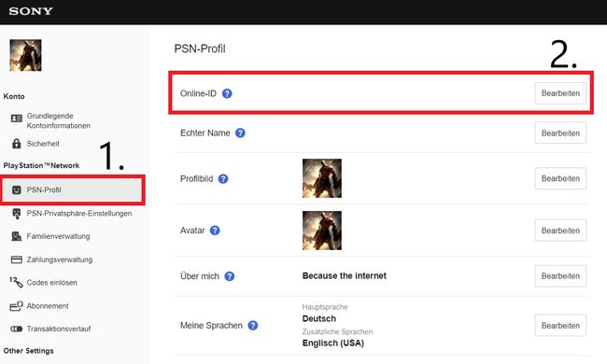Viewport: 607px width, 364px height.
Task: Open the Sicherheit settings page
Action: (43, 144)
